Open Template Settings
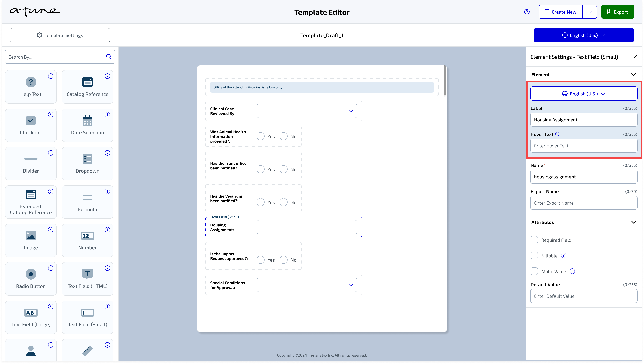The width and height of the screenshot is (644, 364). 60,35
